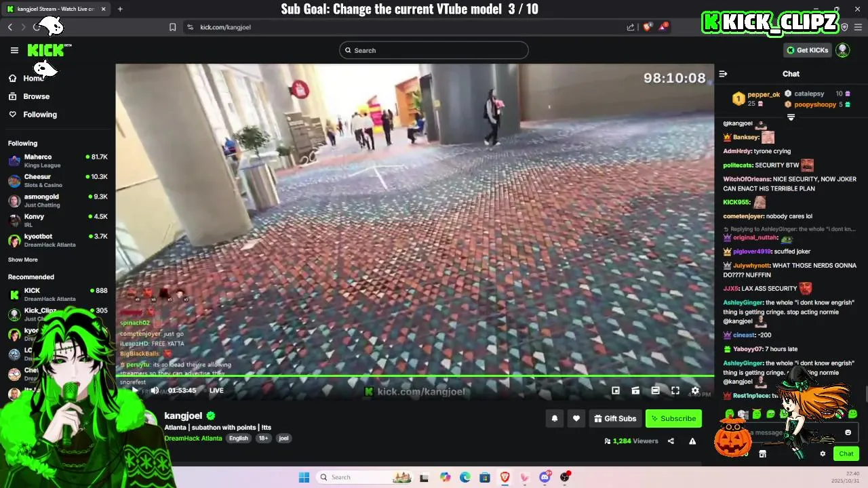Play or pause the stream
The height and width of the screenshot is (488, 868).
[x=134, y=390]
